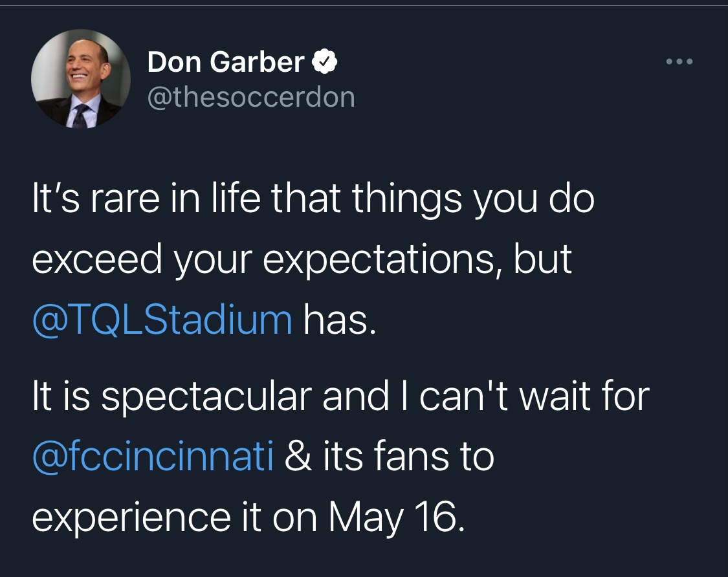728x577 pixels.
Task: Click the line "experience it on May 16."
Action: tap(248, 517)
